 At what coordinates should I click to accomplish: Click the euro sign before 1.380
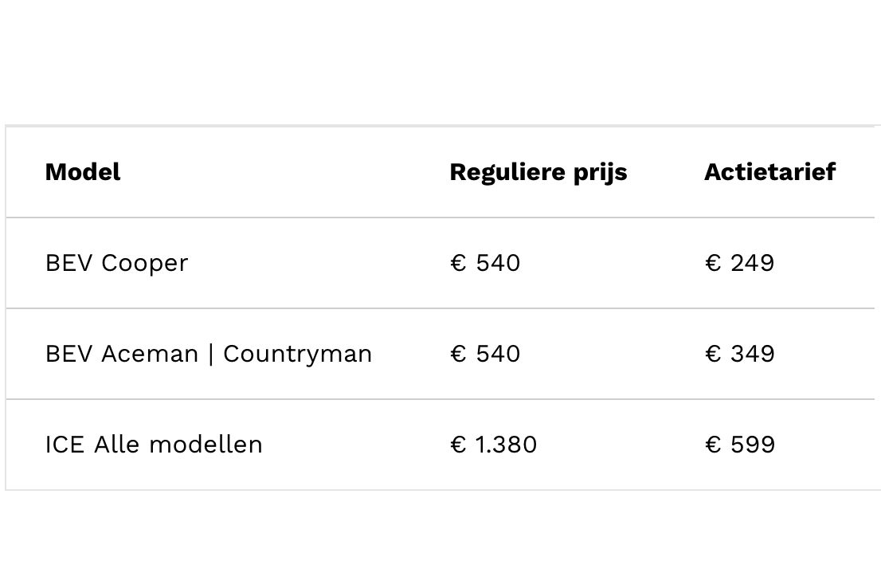point(457,445)
